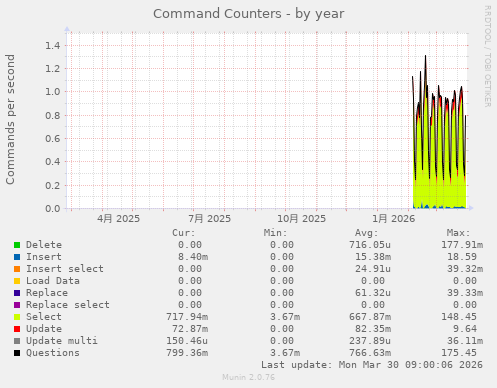Click the '7月 2025' x-axis label

coord(209,219)
